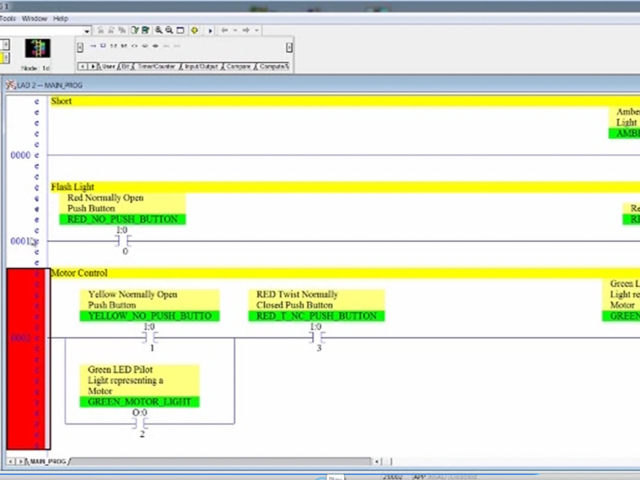
Task: Select the O:0/2 branch contact
Action: point(140,424)
